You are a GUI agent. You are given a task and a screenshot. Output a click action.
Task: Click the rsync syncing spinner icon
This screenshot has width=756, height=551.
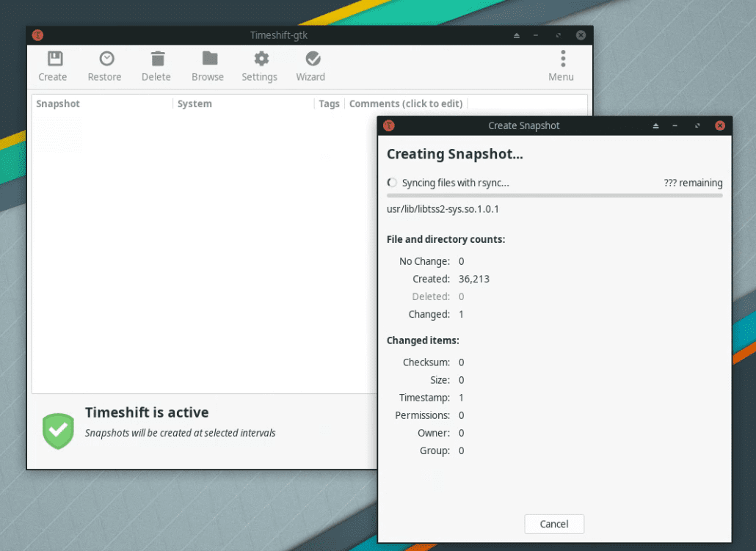(x=392, y=183)
